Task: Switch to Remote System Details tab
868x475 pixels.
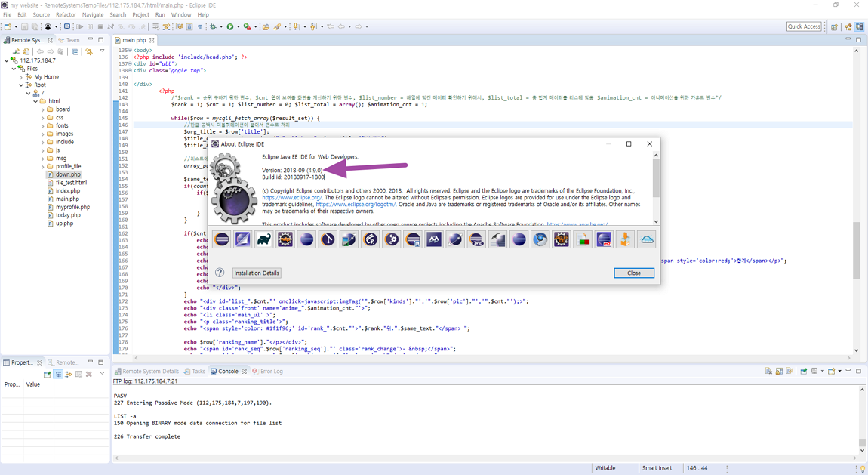Action: coord(146,372)
